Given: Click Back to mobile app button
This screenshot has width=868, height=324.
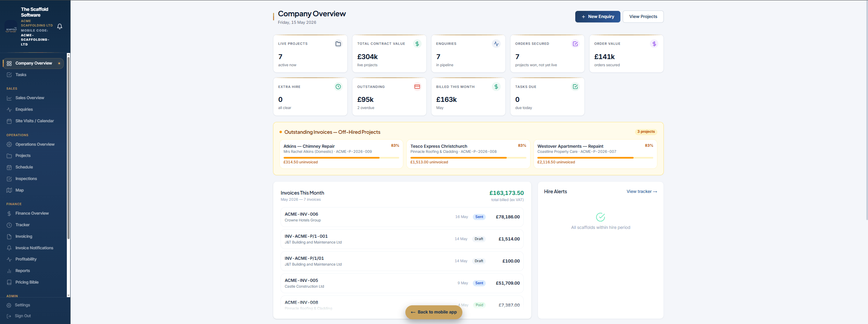Looking at the screenshot, I should (434, 312).
